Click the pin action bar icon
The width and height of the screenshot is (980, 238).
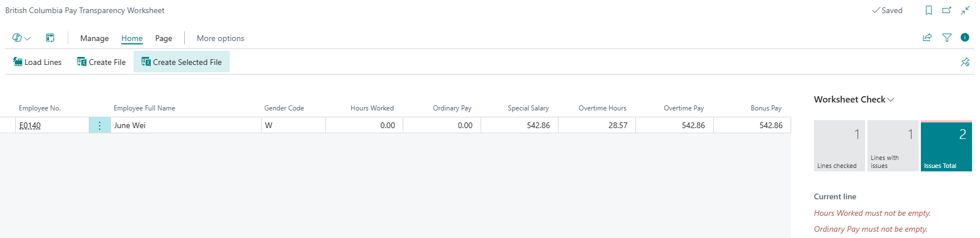tap(965, 62)
